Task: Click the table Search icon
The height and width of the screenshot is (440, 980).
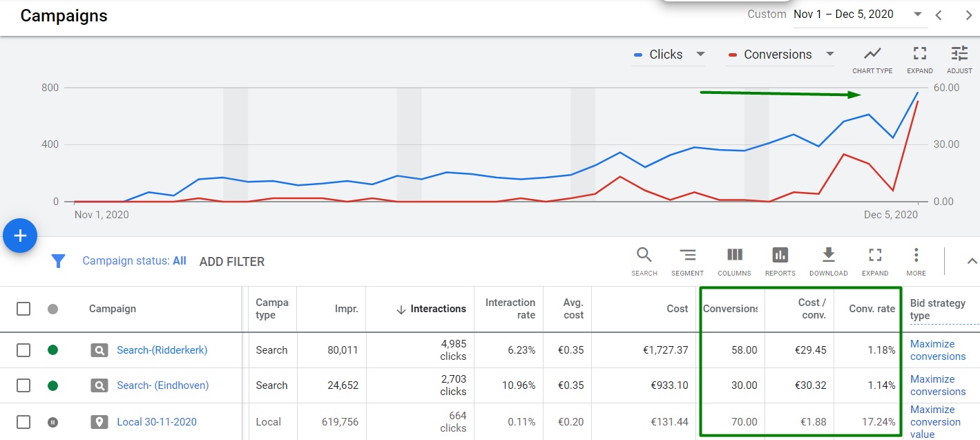Action: tap(644, 256)
